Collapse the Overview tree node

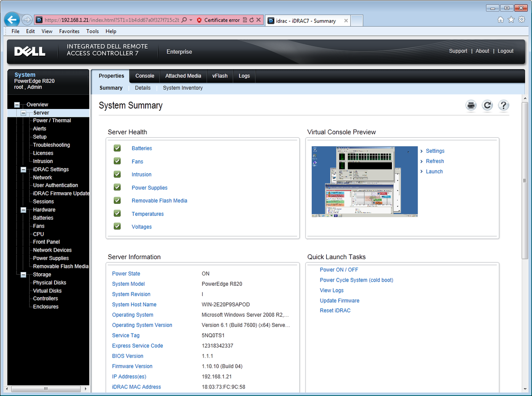[16, 104]
